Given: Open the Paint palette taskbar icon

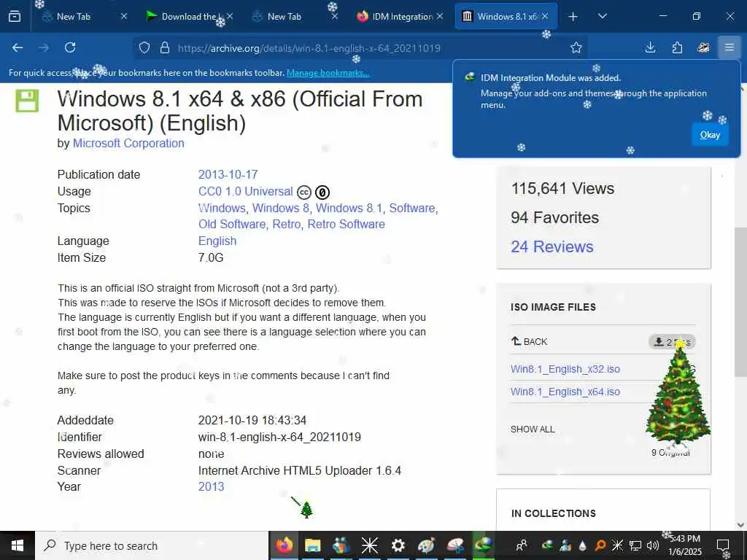Looking at the screenshot, I should pos(426,545).
